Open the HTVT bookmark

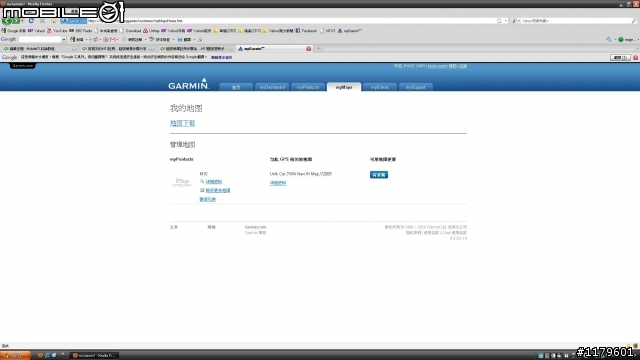point(328,31)
